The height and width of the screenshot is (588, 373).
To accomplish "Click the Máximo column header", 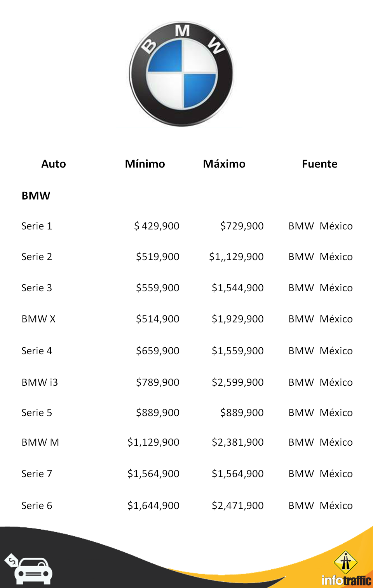I will point(224,164).
